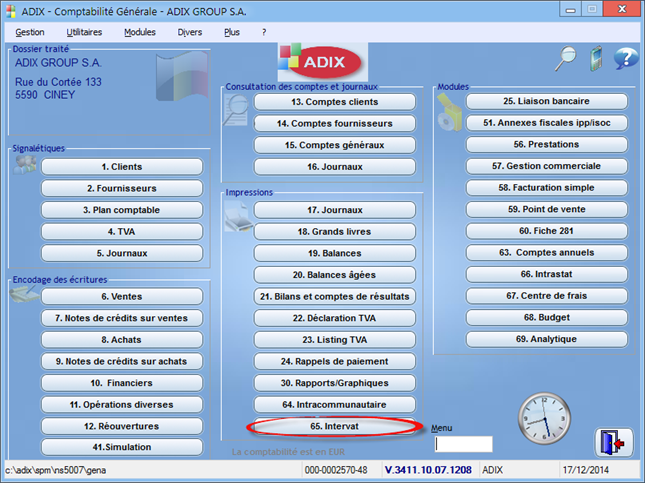
Task: Open the ? help menu
Action: (264, 32)
